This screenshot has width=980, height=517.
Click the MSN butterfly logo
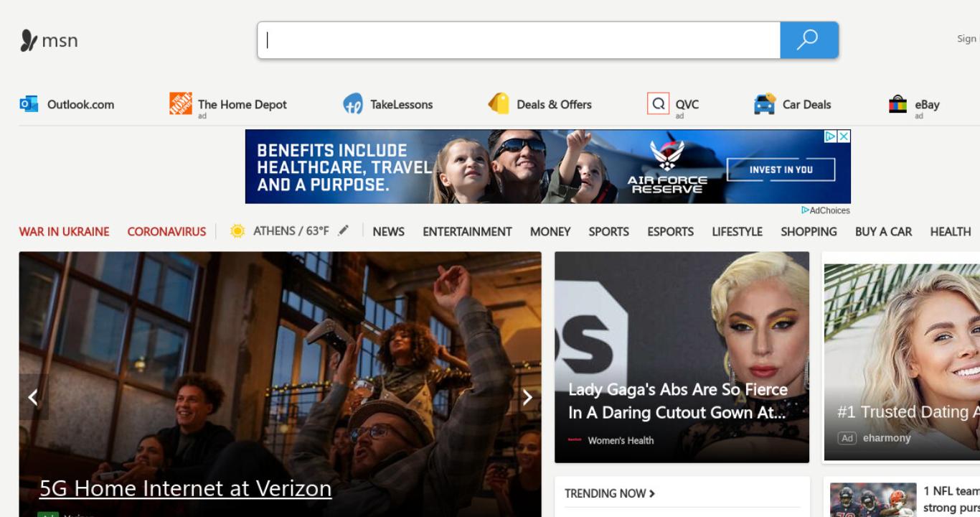coord(28,40)
